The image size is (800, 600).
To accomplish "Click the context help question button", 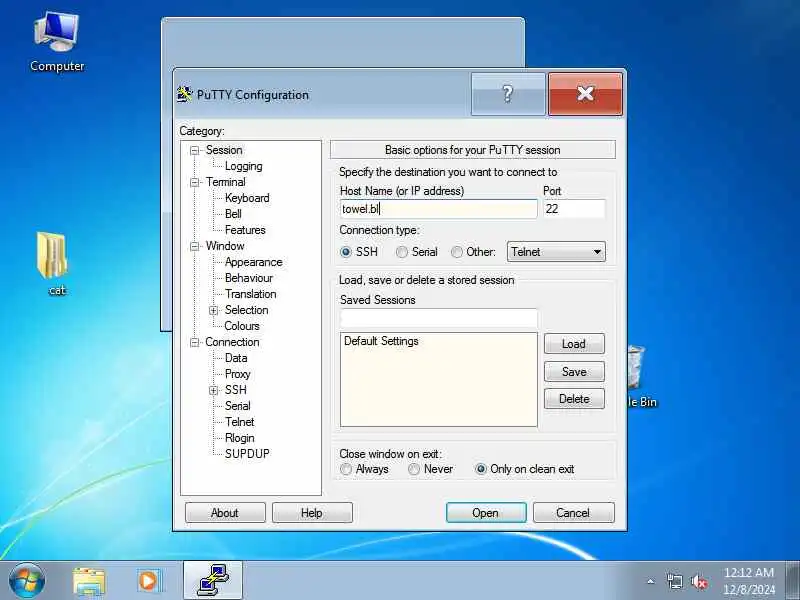I will point(508,94).
